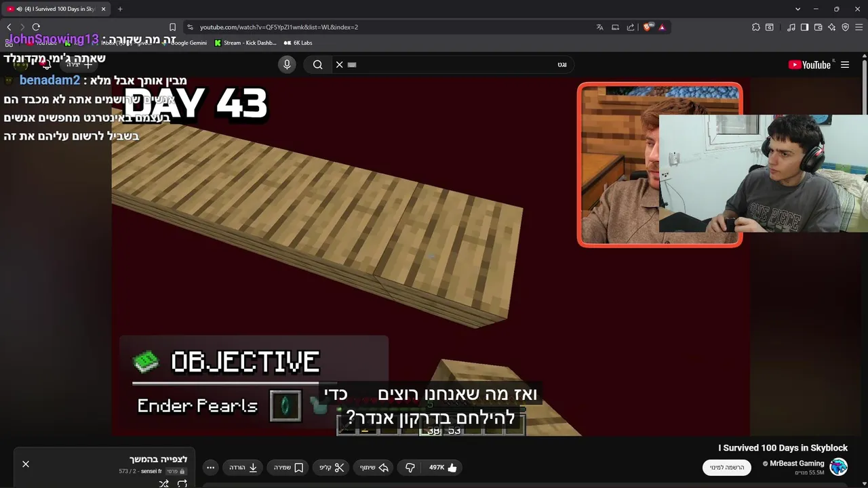
Task: Click the browser back arrow
Action: [9, 27]
